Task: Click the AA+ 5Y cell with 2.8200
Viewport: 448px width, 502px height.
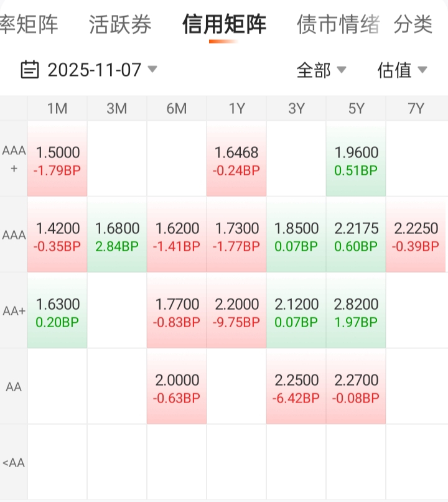Action: point(356,312)
